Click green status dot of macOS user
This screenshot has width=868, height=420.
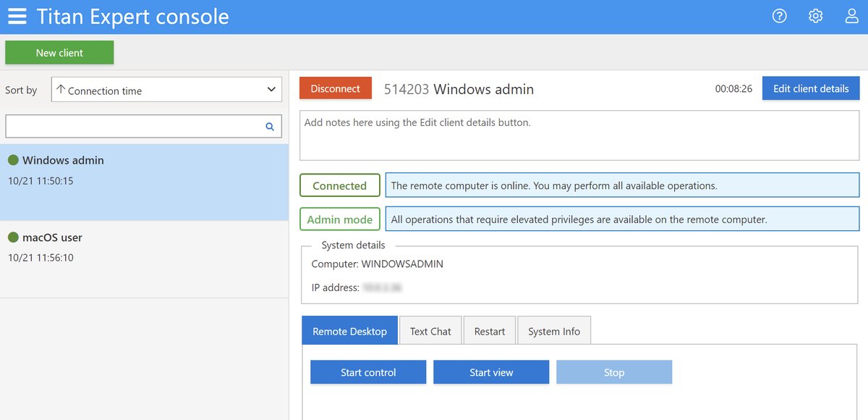pyautogui.click(x=13, y=237)
